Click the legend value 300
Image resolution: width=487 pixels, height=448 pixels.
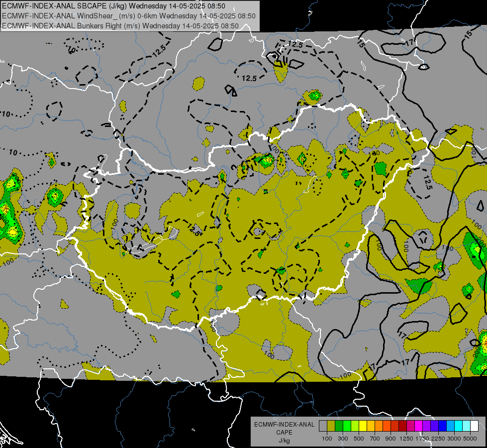(343, 439)
